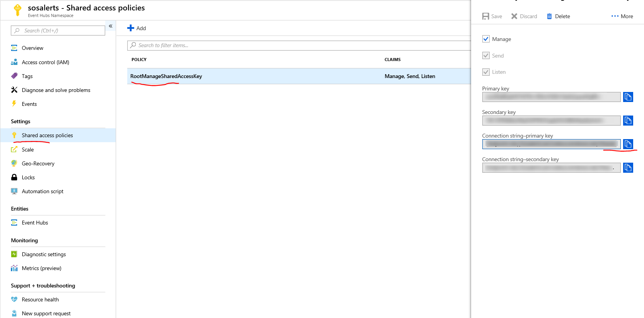644x318 pixels.
Task: Open the More options menu
Action: pos(622,16)
